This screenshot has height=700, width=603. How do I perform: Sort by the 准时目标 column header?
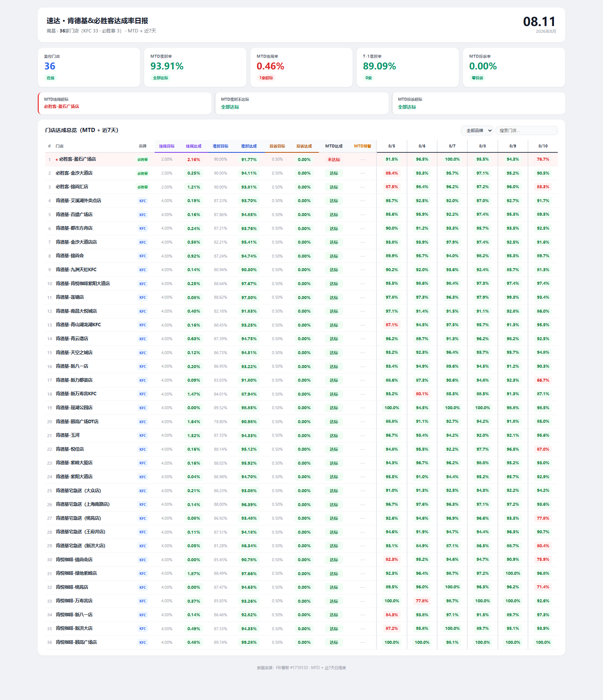coord(220,146)
